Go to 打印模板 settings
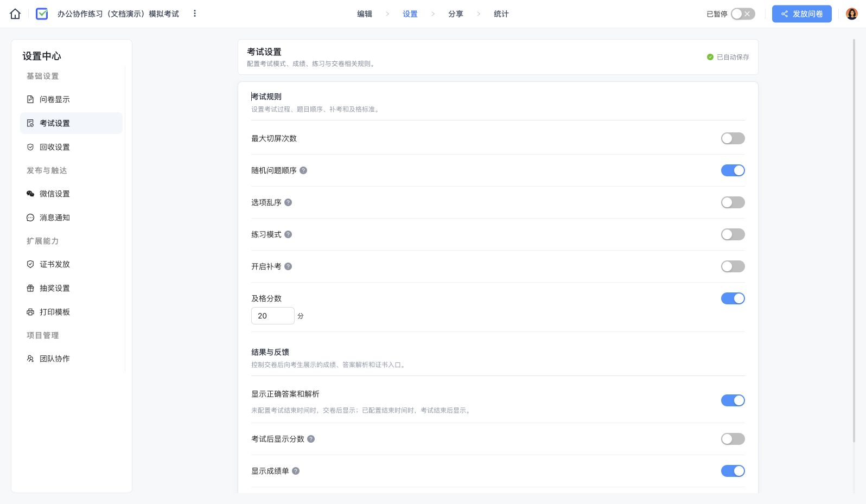 71,312
